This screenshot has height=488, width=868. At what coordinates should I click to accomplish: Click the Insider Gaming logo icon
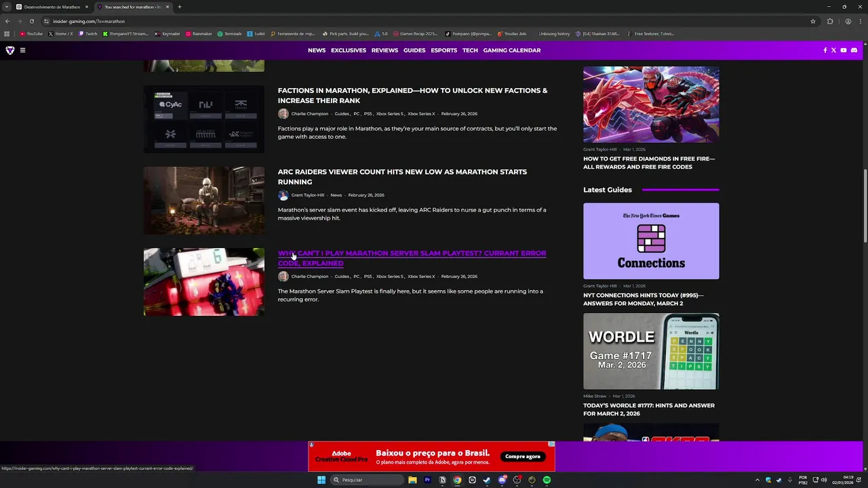[x=10, y=50]
